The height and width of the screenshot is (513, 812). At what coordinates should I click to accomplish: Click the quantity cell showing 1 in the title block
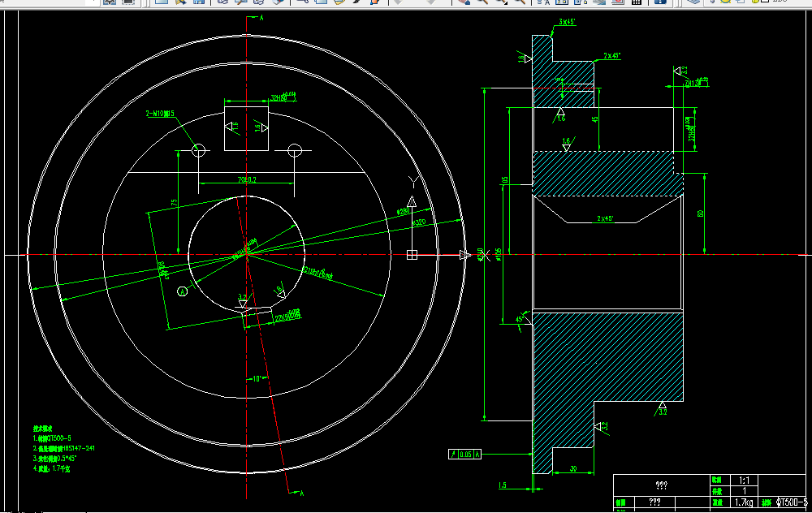pyautogui.click(x=744, y=491)
